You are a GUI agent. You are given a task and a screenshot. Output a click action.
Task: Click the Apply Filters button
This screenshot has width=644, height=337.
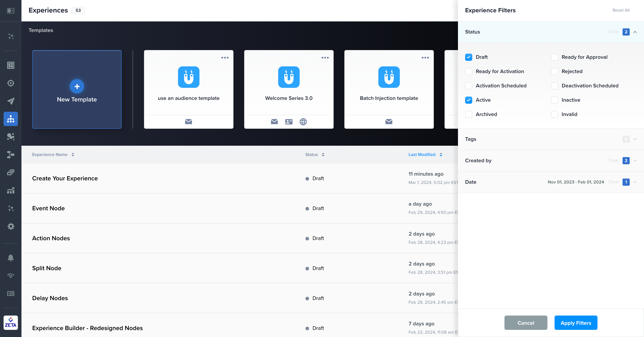point(576,323)
